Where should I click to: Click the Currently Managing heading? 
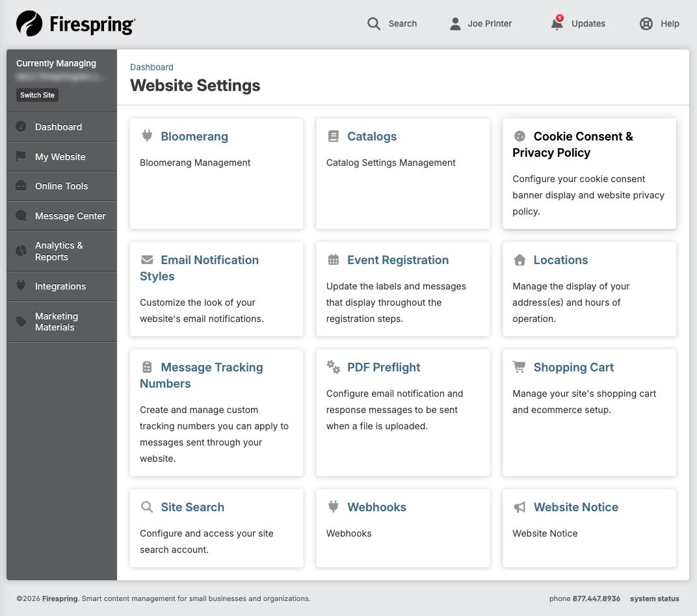[x=56, y=63]
